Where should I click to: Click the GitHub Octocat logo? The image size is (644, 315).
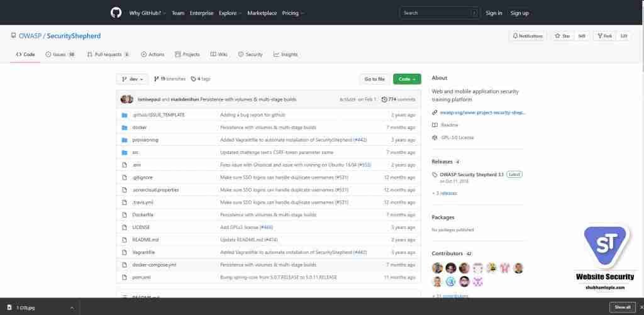pos(116,13)
